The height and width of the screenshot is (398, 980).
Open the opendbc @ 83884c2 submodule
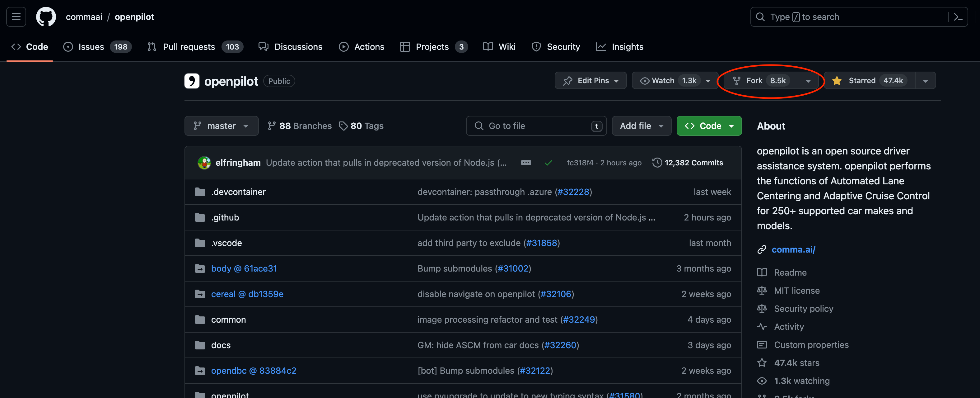click(254, 371)
